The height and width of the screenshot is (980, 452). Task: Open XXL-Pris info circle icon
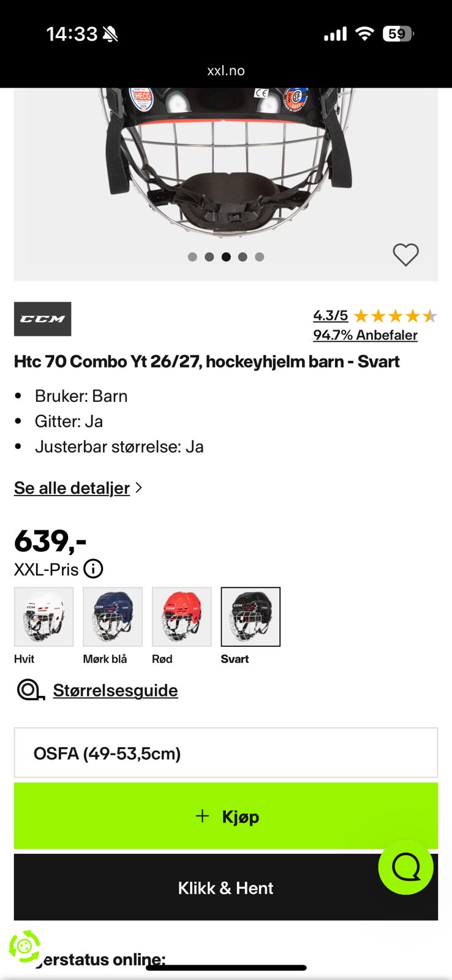(93, 569)
